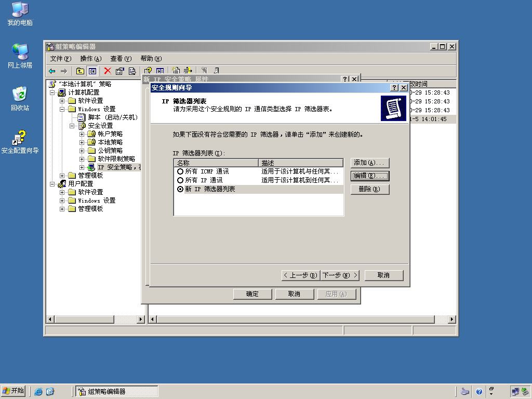Click 取消 in the properties dialog behind wizard
Image resolution: width=532 pixels, height=399 pixels.
[294, 294]
